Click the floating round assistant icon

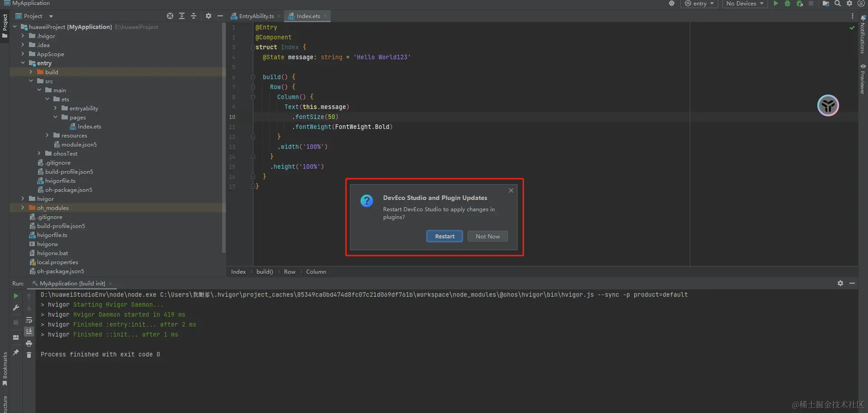pyautogui.click(x=828, y=106)
